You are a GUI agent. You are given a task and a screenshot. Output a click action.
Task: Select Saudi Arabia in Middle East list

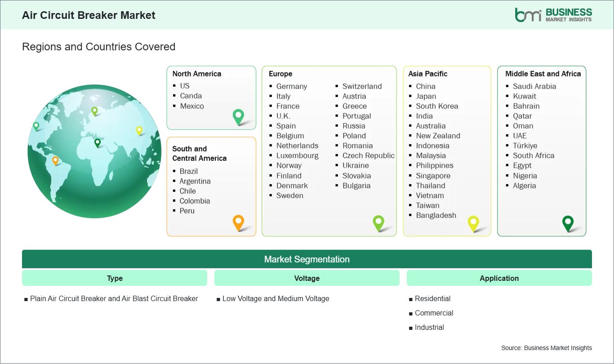coord(534,86)
